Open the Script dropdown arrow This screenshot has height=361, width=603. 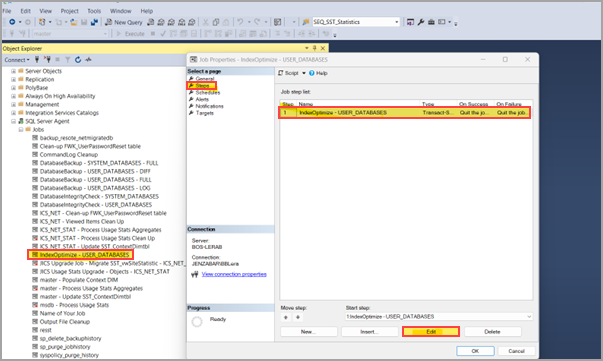(304, 73)
